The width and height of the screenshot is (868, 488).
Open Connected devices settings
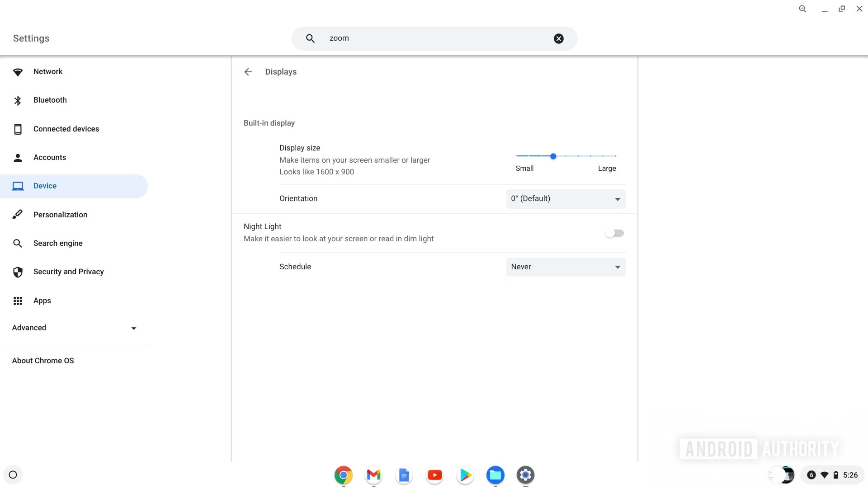(x=66, y=129)
